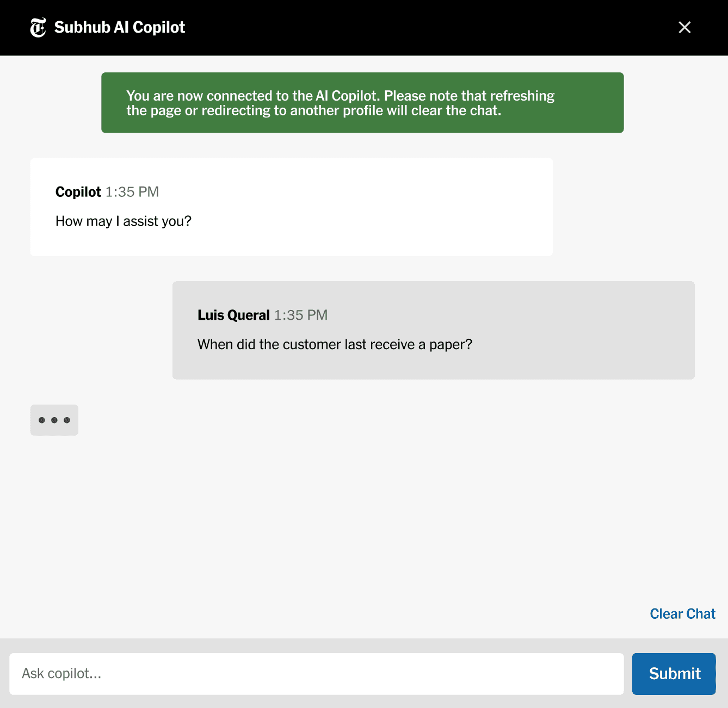The height and width of the screenshot is (708, 728).
Task: Click the New York Times logo icon
Action: point(38,27)
